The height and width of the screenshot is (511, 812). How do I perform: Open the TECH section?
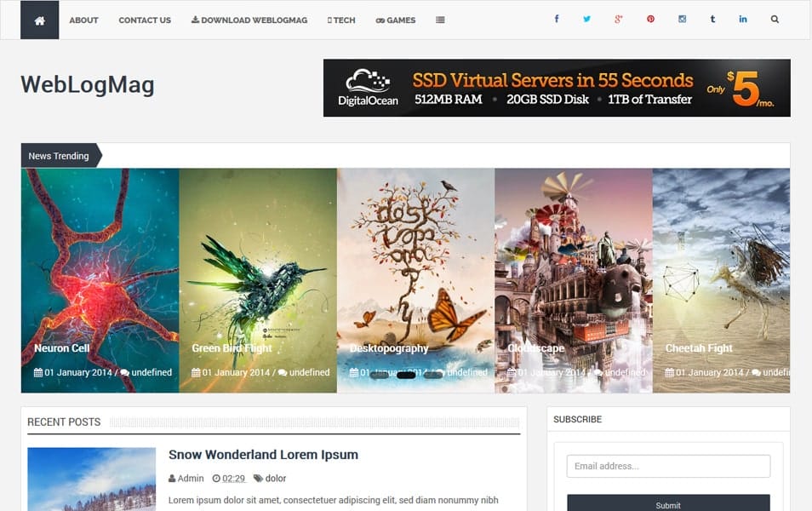click(340, 20)
